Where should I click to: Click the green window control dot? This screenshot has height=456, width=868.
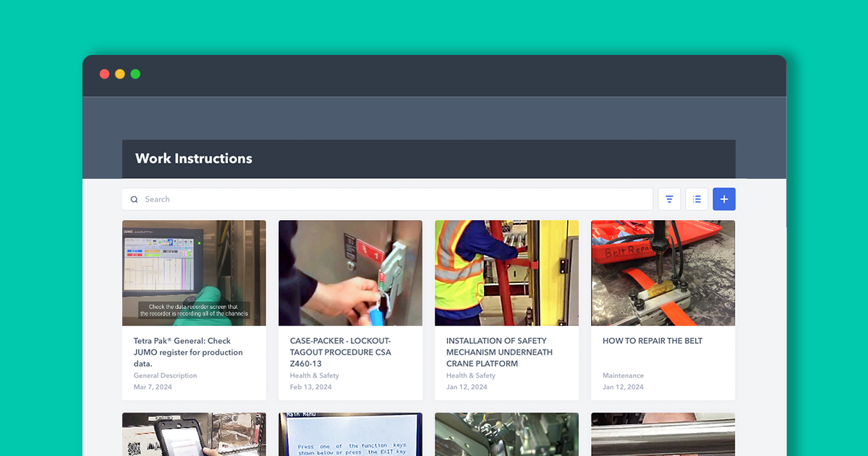pos(135,73)
